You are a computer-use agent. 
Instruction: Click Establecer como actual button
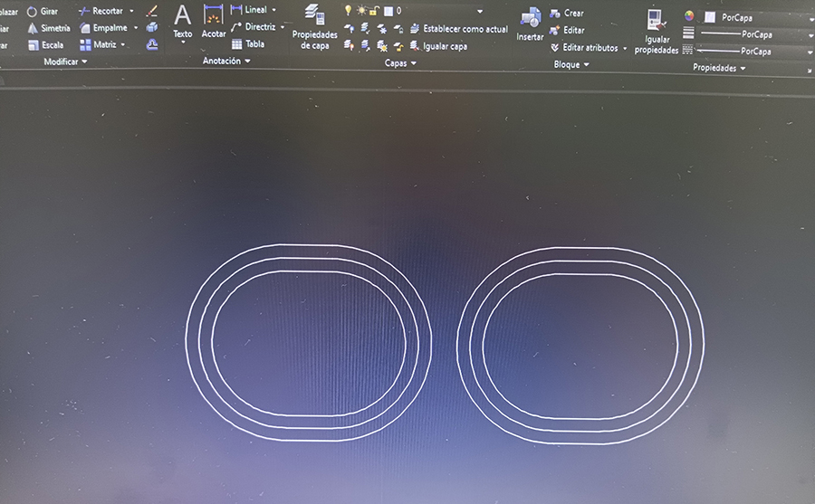[458, 29]
